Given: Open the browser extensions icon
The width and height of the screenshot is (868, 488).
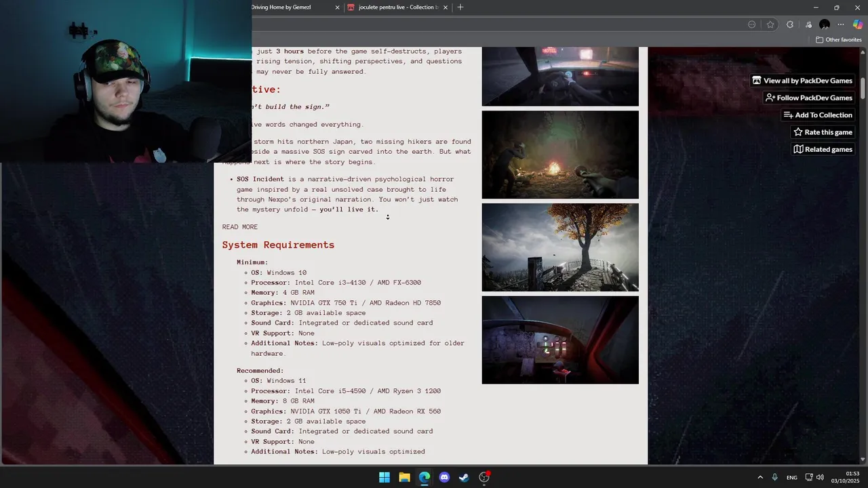Looking at the screenshot, I should pos(790,24).
